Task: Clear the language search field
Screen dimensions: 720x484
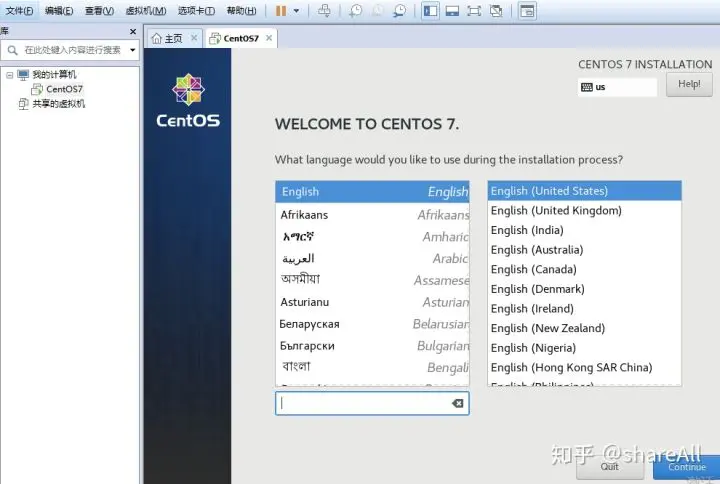Action: 457,403
